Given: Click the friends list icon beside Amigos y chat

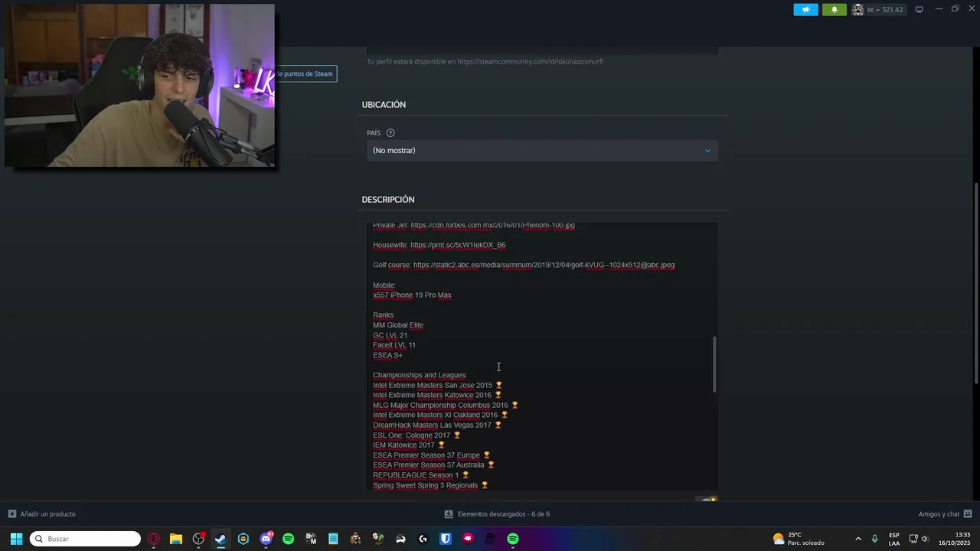Looking at the screenshot, I should pos(968,514).
